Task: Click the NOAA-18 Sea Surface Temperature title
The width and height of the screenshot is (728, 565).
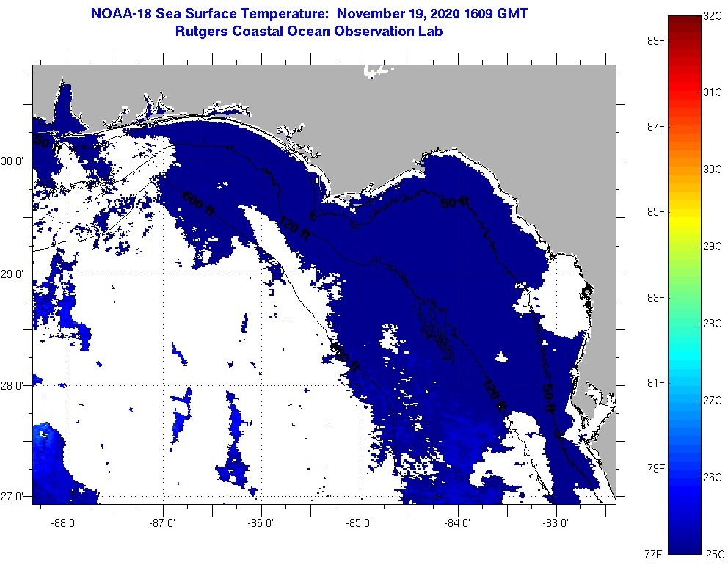Action: (x=308, y=14)
